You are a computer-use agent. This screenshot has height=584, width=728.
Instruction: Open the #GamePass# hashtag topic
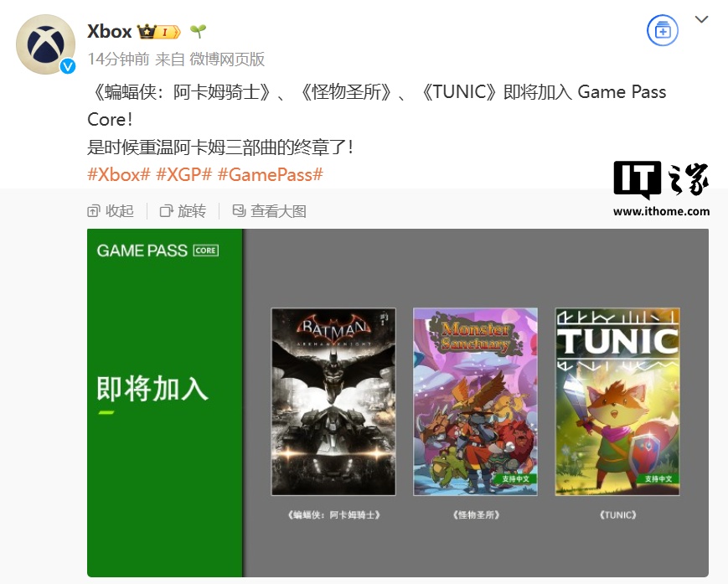point(271,174)
